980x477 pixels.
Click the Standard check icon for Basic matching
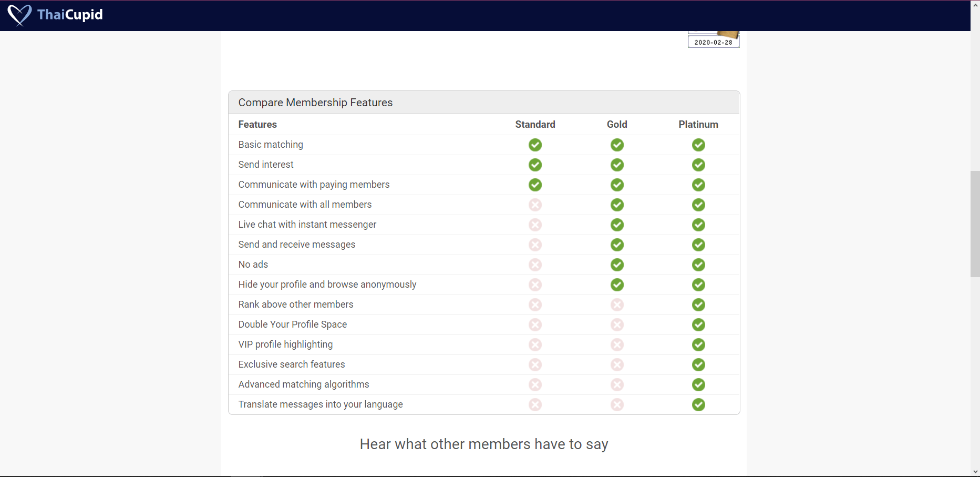(x=535, y=145)
